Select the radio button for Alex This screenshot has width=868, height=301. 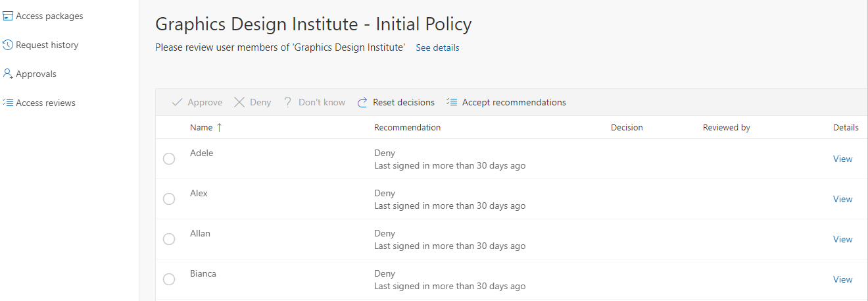tap(169, 199)
